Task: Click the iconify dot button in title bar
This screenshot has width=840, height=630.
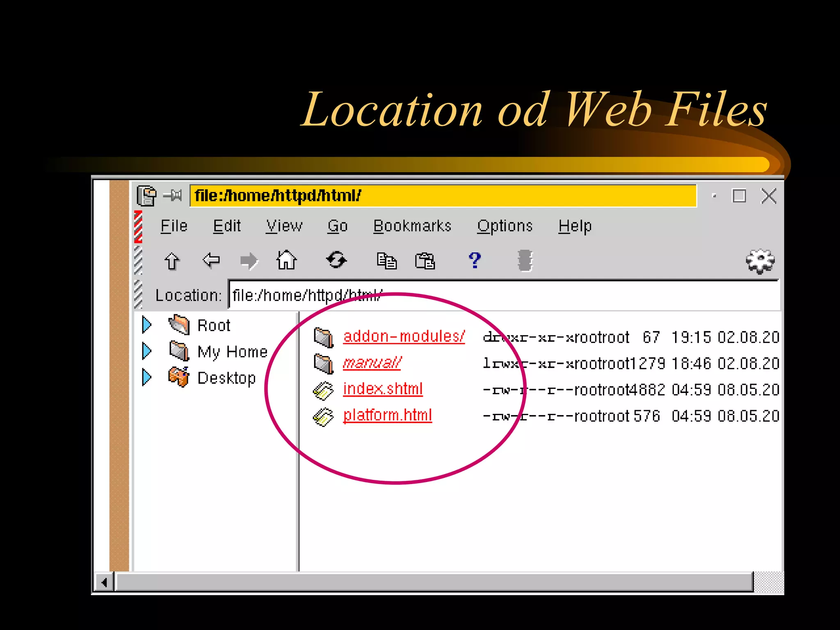Action: point(714,196)
